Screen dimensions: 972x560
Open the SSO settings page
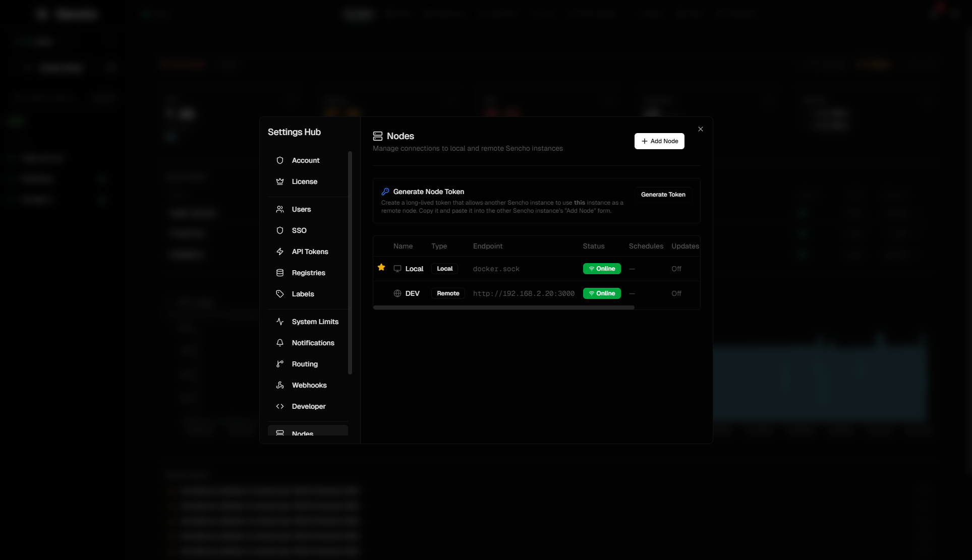tap(308, 230)
